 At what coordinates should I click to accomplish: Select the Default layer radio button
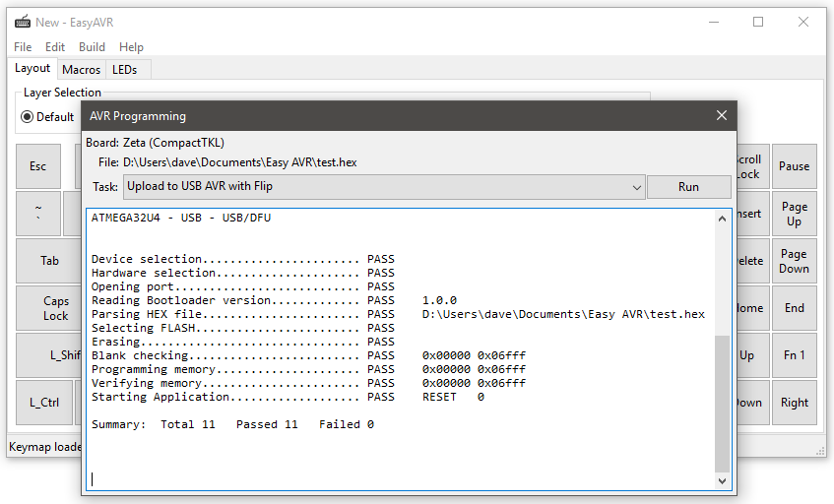(27, 116)
